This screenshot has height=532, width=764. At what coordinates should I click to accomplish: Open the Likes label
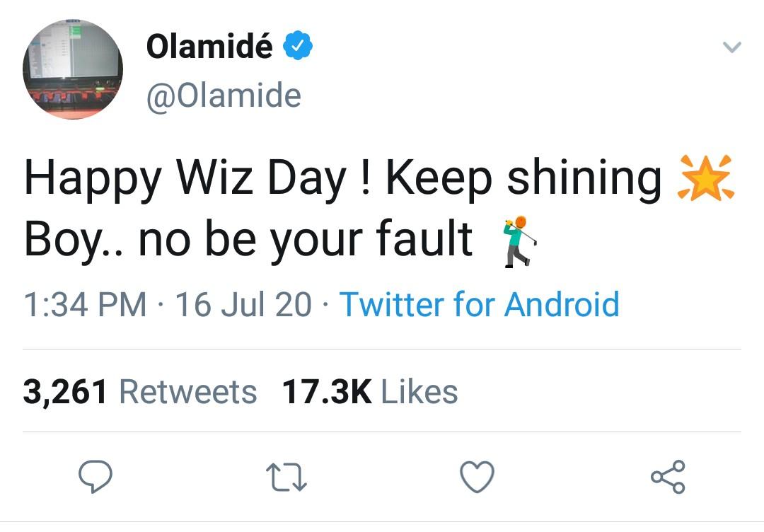(x=419, y=392)
